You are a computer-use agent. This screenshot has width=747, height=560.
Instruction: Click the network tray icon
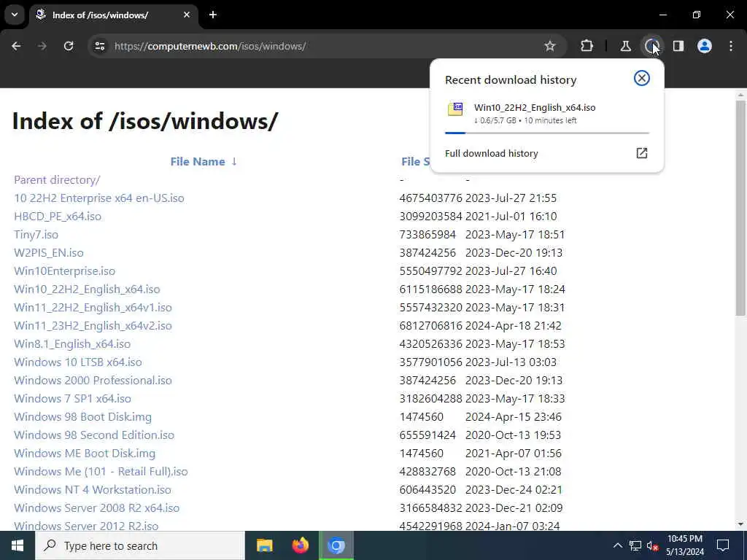[x=635, y=545]
